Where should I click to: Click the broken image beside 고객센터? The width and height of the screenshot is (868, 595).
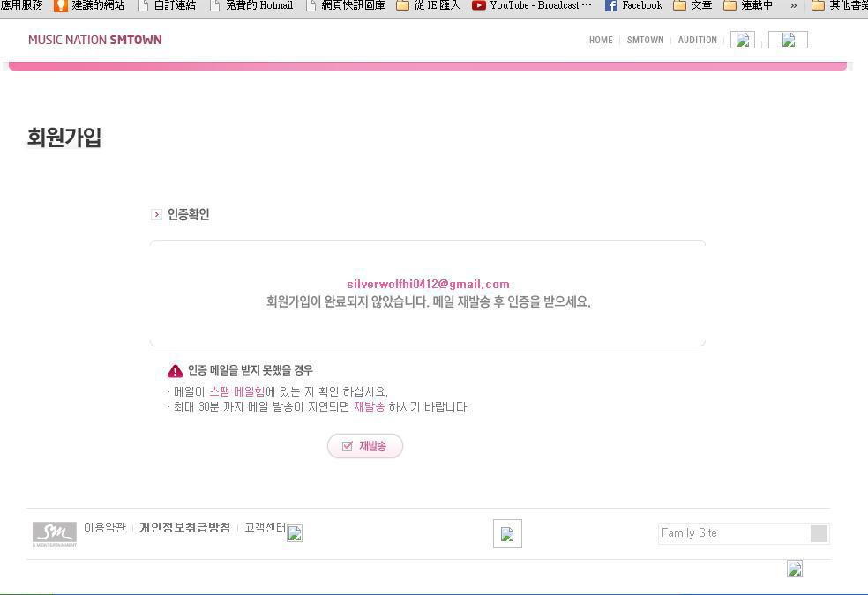295,533
